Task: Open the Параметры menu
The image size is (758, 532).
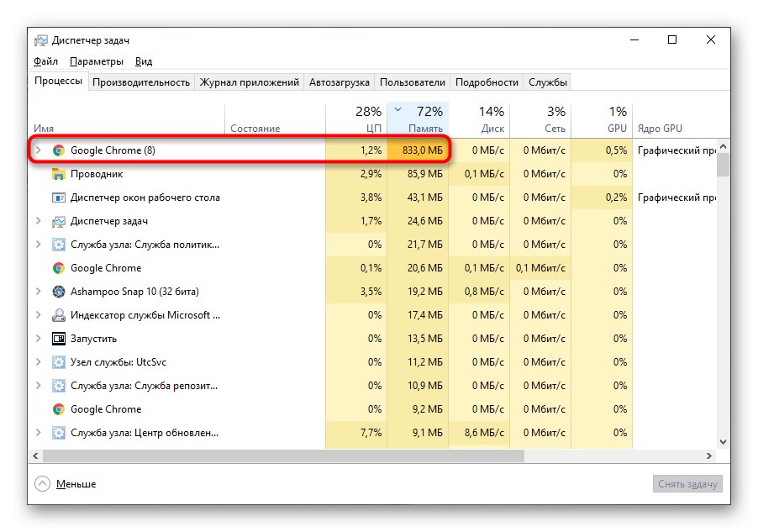Action: click(97, 61)
